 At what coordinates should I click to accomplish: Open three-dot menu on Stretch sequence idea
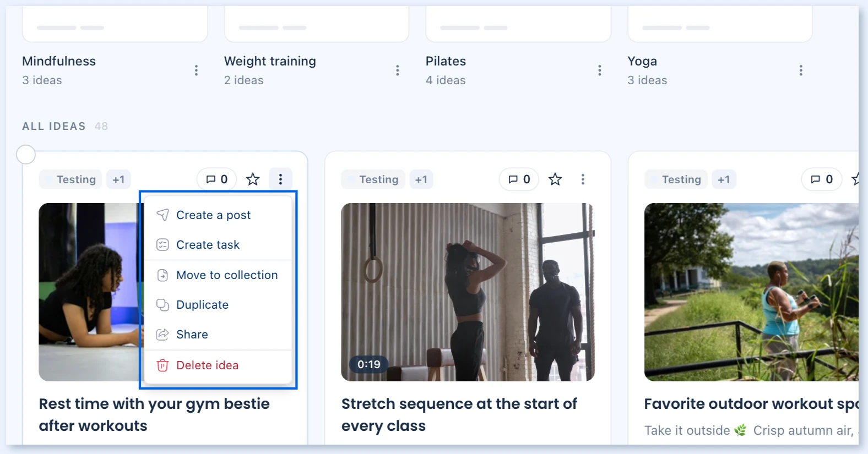click(583, 179)
